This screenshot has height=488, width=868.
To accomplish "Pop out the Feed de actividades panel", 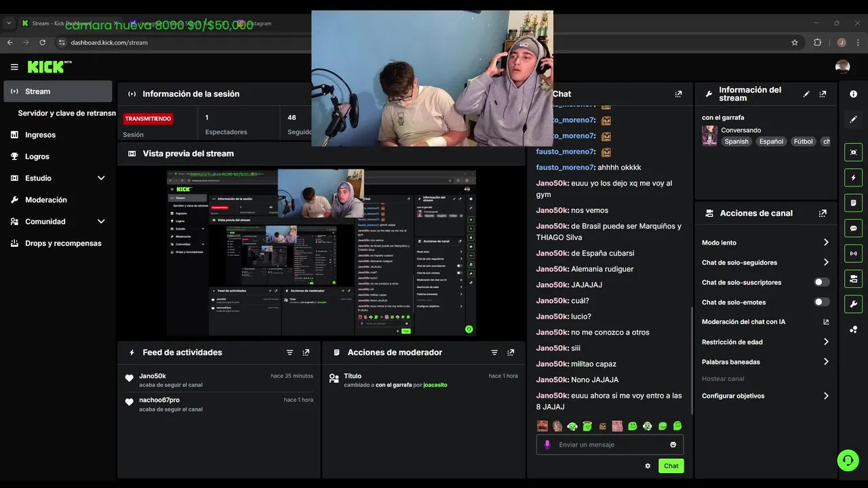I will pos(306,352).
